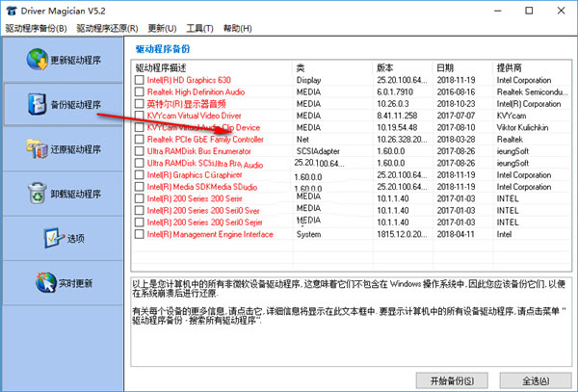Open 还原驱动程序 from the sidebar icon
The width and height of the screenshot is (578, 392).
[x=34, y=148]
